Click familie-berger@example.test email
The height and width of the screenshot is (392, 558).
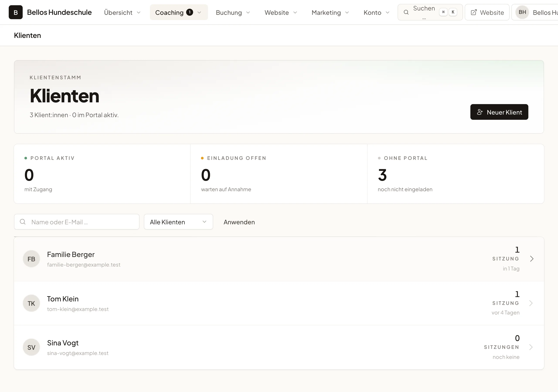click(x=84, y=265)
